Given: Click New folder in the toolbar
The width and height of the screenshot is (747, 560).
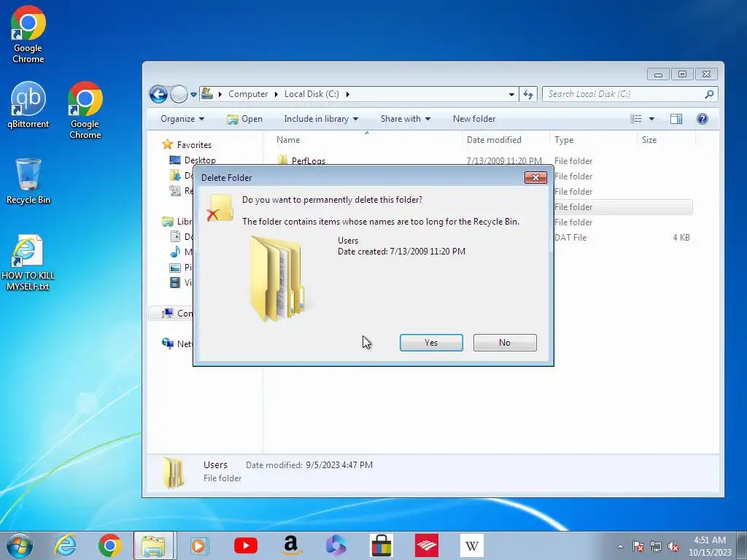Looking at the screenshot, I should pos(474,119).
